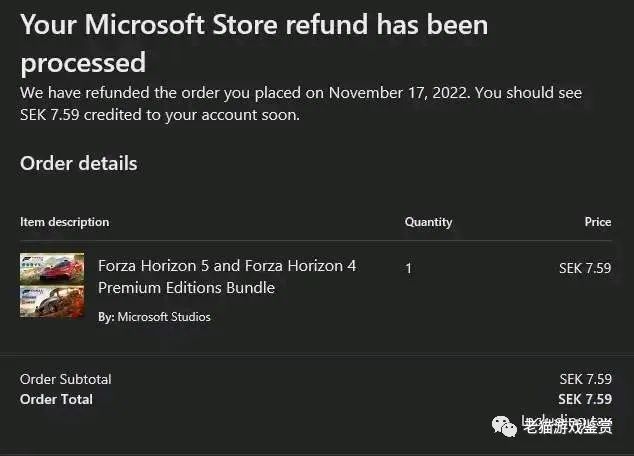Click the Including tax note below total
634x456 pixels.
click(x=566, y=419)
